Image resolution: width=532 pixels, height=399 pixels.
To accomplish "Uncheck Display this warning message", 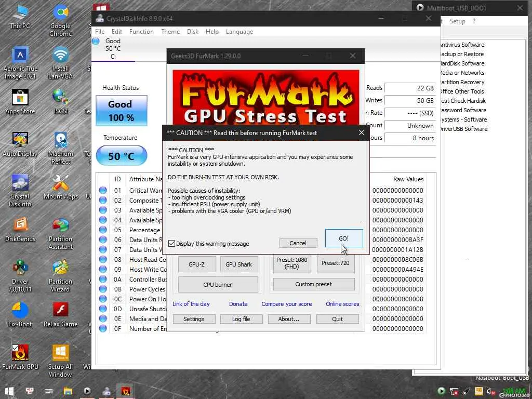I will [x=171, y=243].
